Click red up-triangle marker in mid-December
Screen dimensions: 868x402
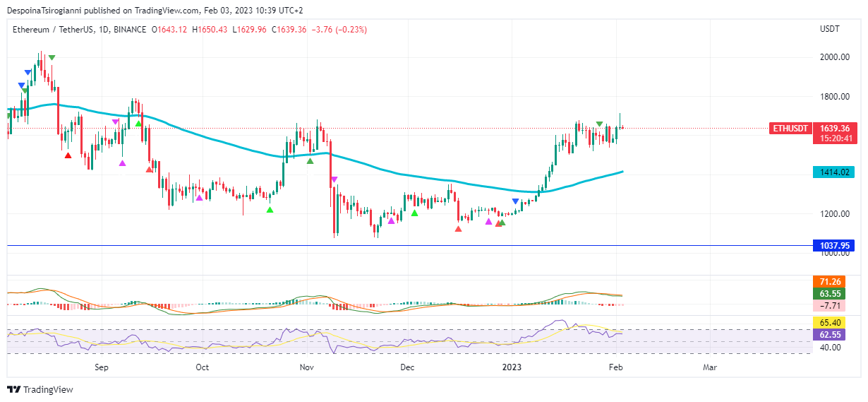(x=459, y=229)
